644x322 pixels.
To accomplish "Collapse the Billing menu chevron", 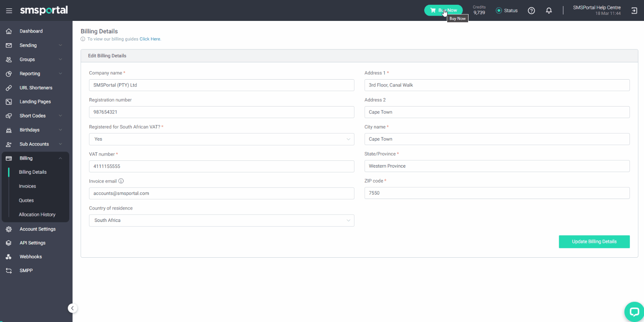I will click(x=60, y=158).
